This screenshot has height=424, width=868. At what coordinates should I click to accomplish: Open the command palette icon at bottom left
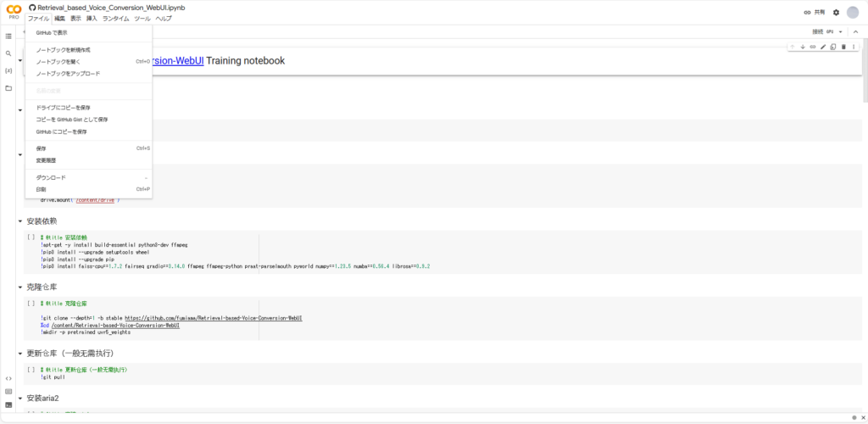[8, 391]
